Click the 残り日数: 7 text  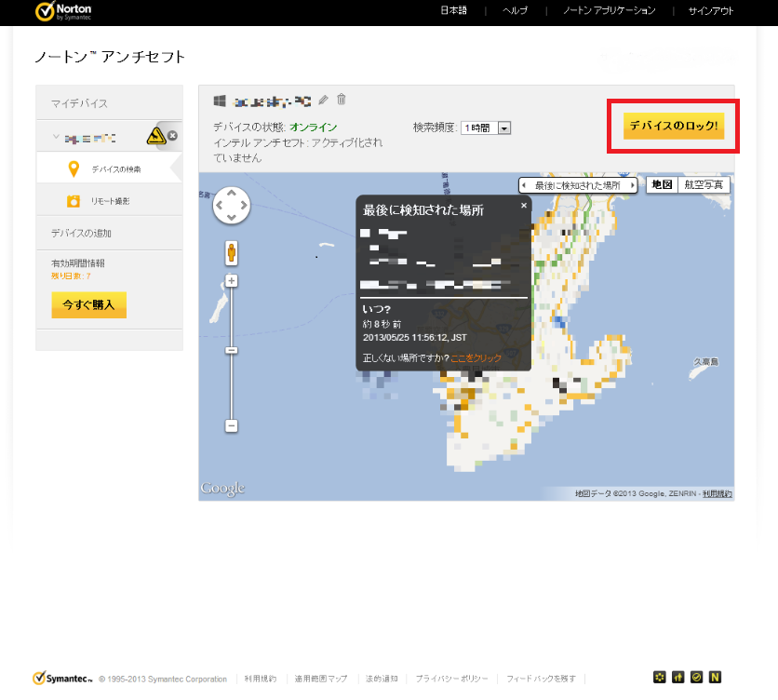pyautogui.click(x=71, y=276)
